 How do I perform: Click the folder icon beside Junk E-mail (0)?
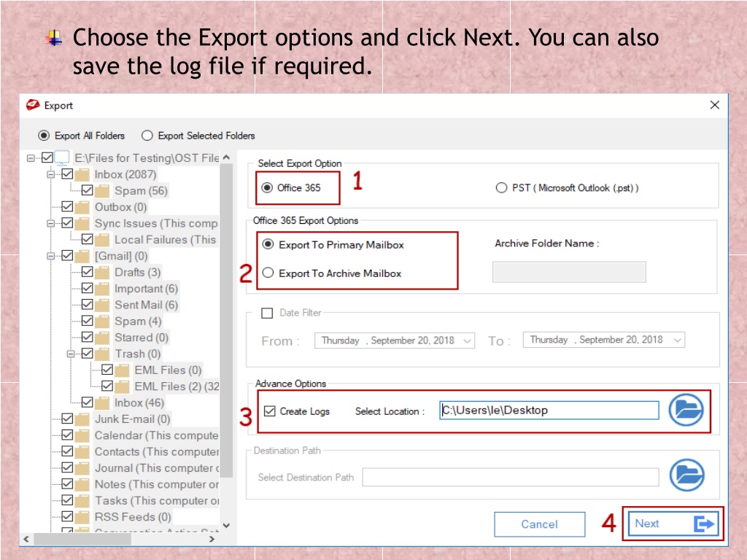coord(82,419)
